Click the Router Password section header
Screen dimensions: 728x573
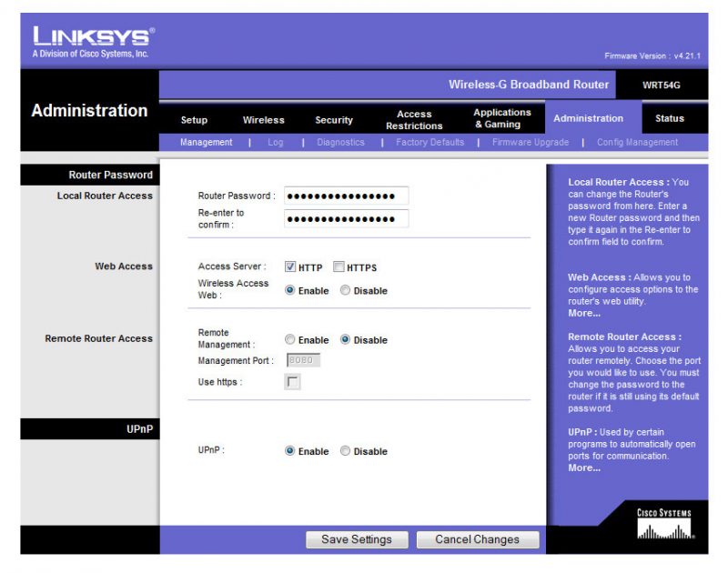pyautogui.click(x=110, y=175)
